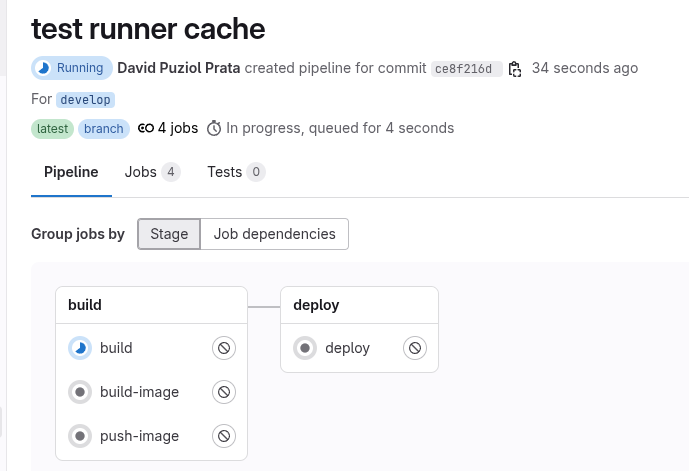The image size is (689, 471).
Task: Open the develop branch link
Action: 85,100
